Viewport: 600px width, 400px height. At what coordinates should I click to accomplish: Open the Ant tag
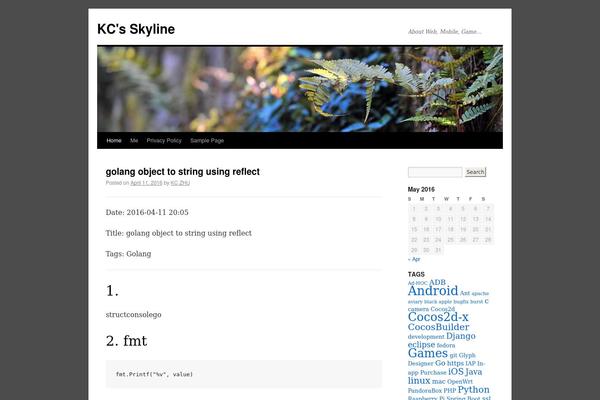[465, 293]
